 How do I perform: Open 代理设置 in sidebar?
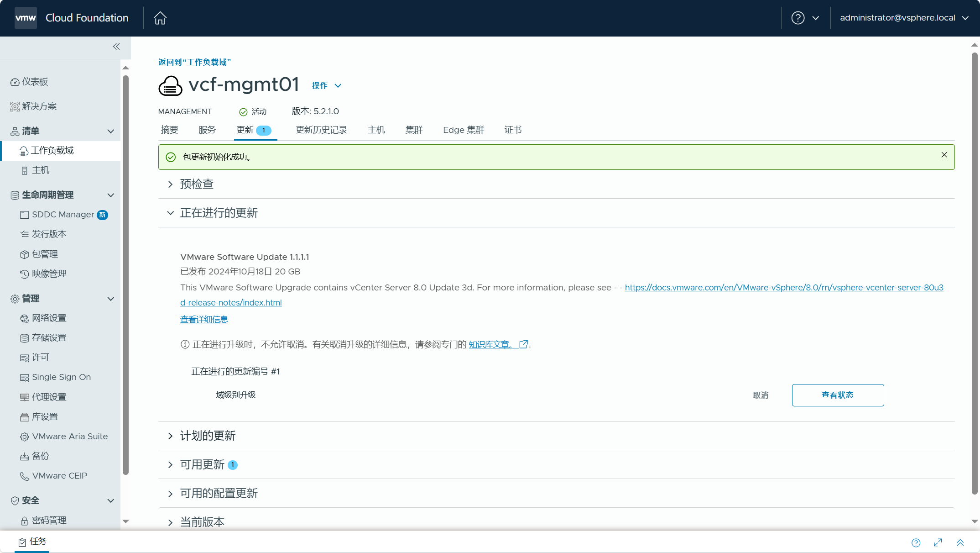[43, 397]
